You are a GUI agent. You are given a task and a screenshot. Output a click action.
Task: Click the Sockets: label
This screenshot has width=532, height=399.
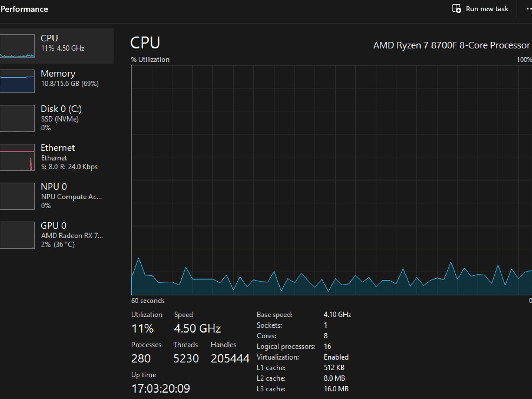[269, 325]
